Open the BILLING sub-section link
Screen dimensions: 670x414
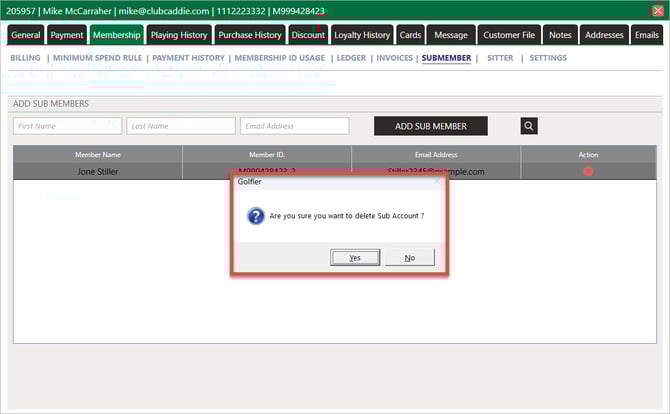point(25,58)
